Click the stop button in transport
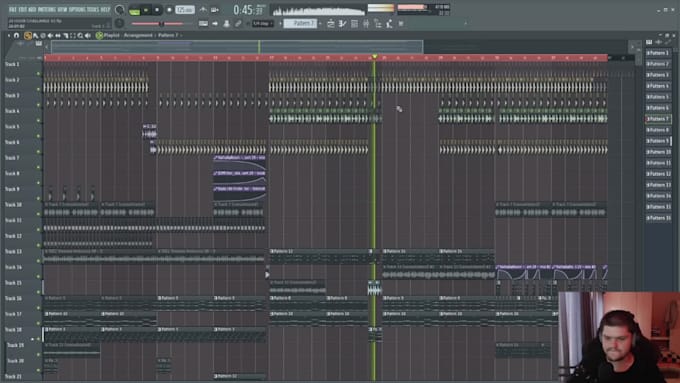 point(157,10)
